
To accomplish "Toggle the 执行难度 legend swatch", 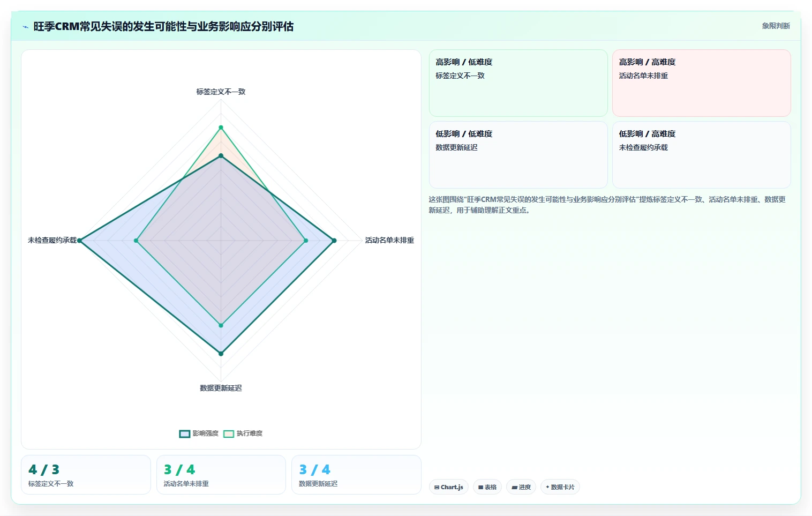I will coord(229,433).
